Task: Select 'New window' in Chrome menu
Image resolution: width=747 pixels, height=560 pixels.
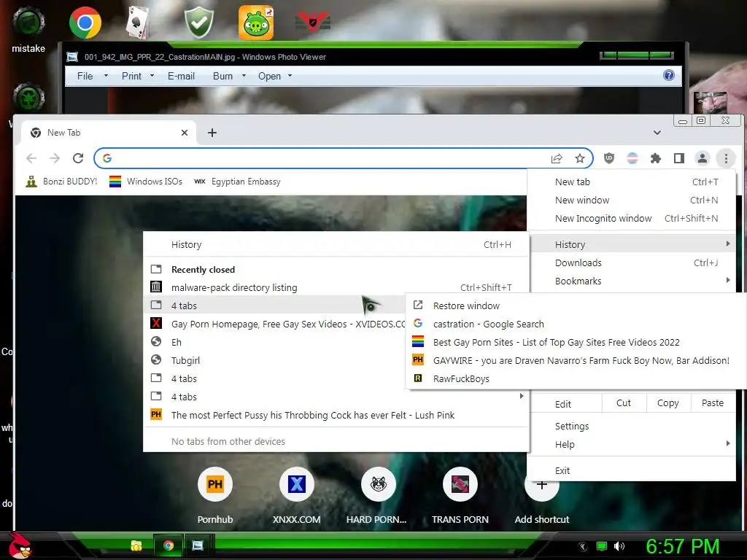Action: 632,200
